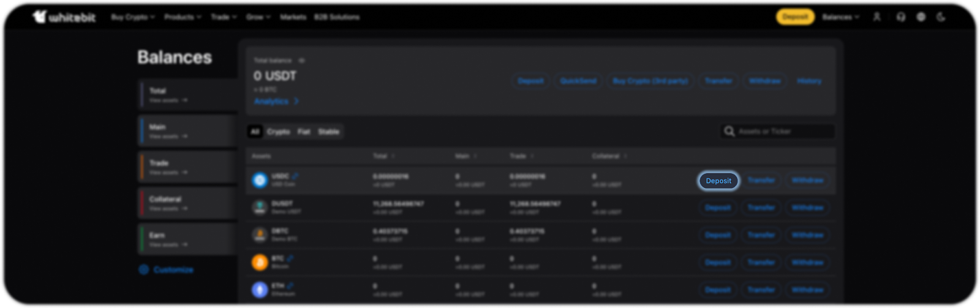This screenshot has width=980, height=308.
Task: Click the USDC coin icon
Action: (x=260, y=180)
